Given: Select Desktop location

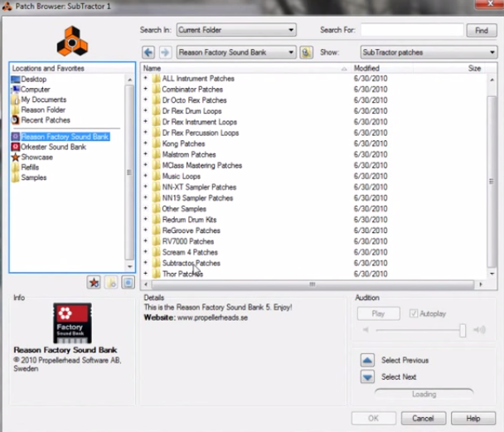Looking at the screenshot, I should click(34, 79).
